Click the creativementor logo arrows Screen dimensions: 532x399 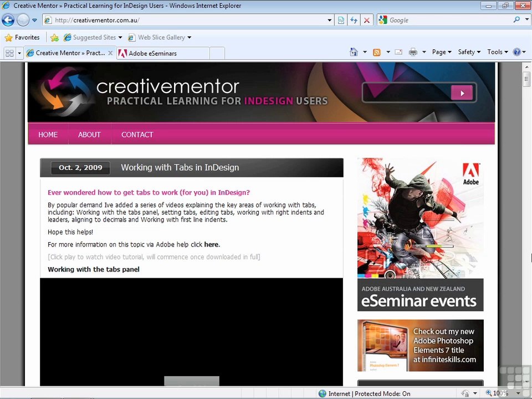click(x=65, y=91)
